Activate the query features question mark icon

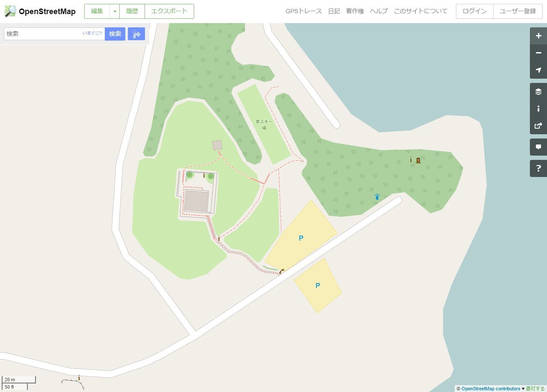pyautogui.click(x=538, y=168)
